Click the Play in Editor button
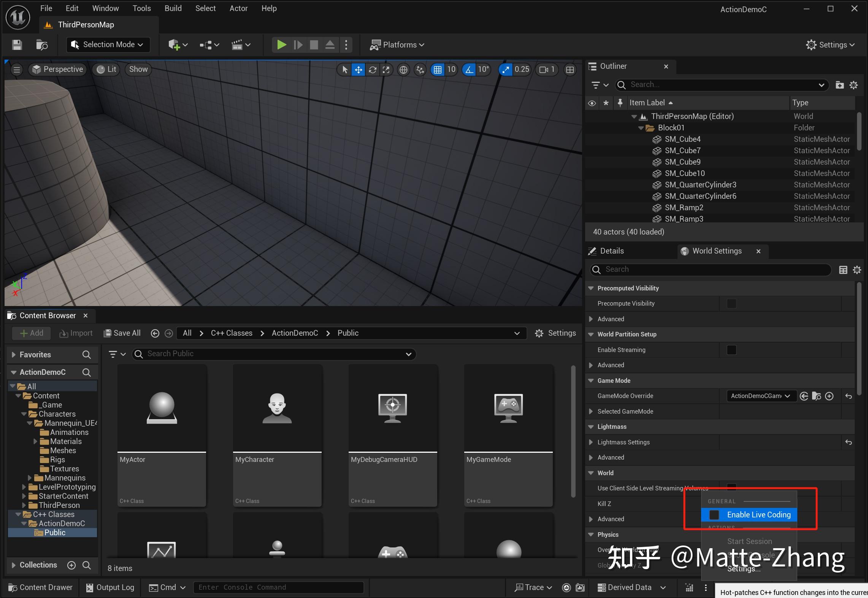This screenshot has height=598, width=868. pos(281,45)
